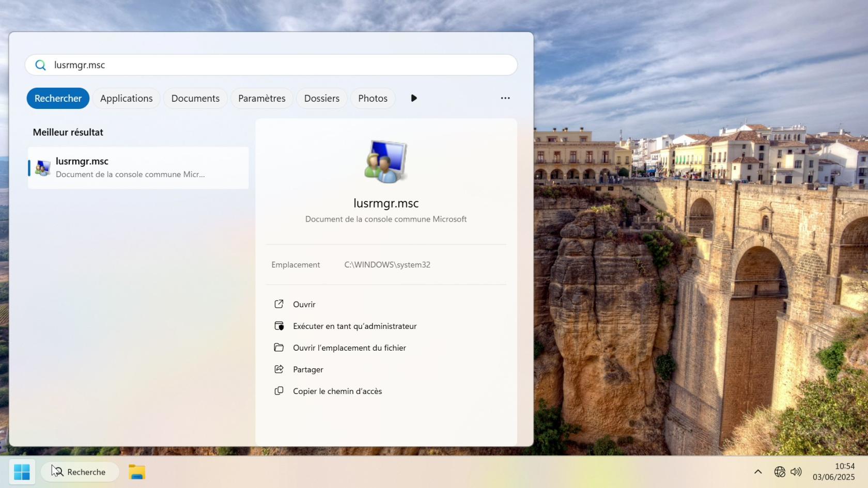This screenshot has width=868, height=488.
Task: Click the C:\WINDOWS\system32 location path
Action: coord(388,265)
